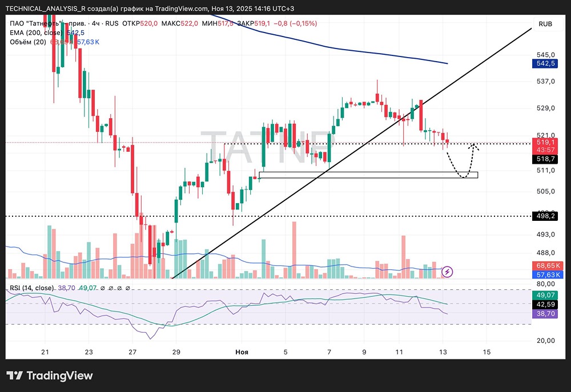Click the black 42,59 RSI axis label
571x392 pixels.
[x=545, y=304]
